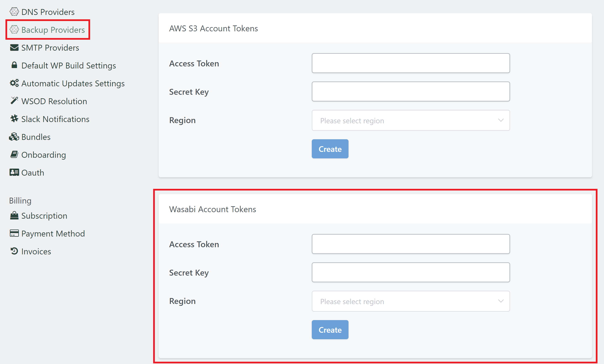Open the Wasabi region dropdown
This screenshot has width=604, height=364.
point(411,301)
